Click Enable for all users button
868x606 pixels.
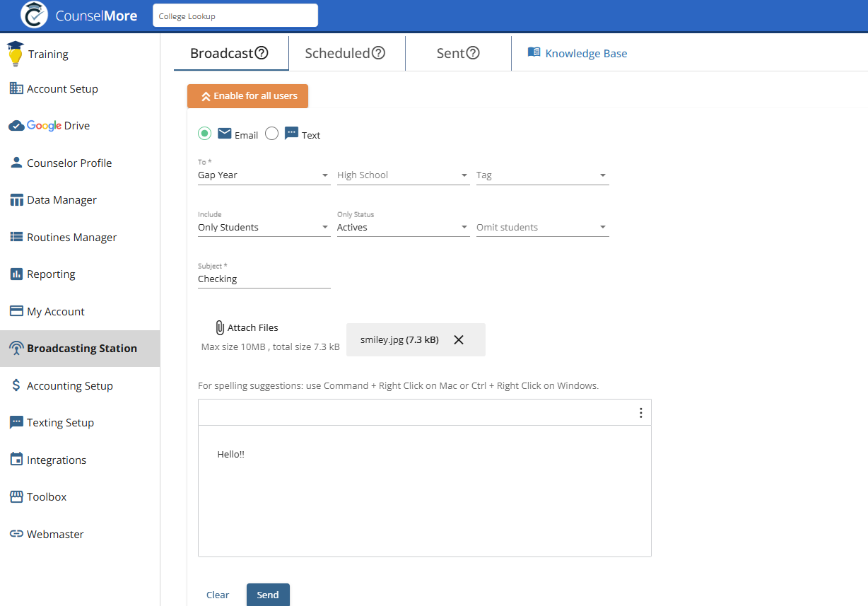pos(247,96)
